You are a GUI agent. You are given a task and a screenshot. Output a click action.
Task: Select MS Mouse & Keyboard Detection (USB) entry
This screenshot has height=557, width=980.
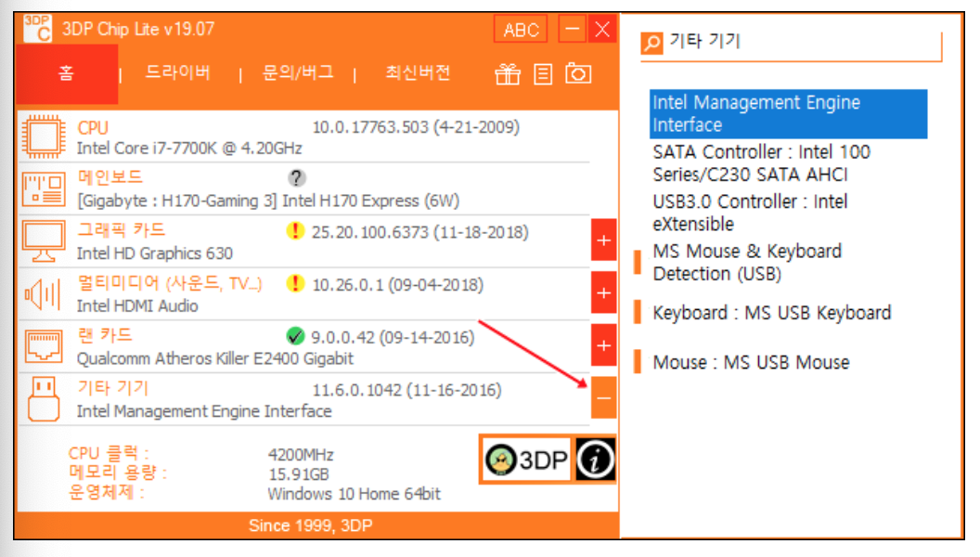(747, 263)
